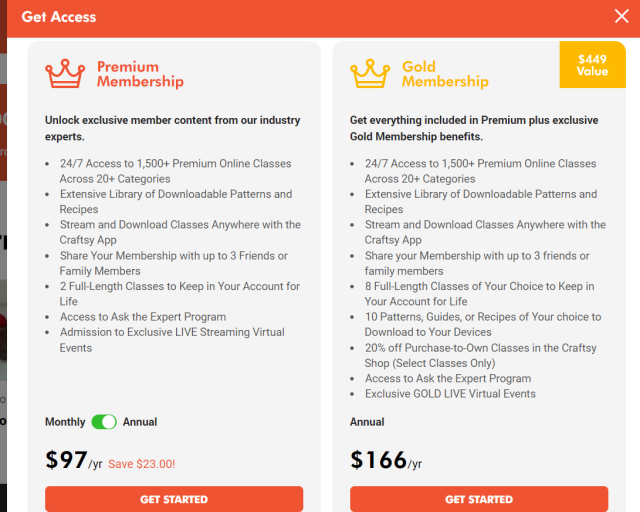
Task: Get started with Gold Membership
Action: click(x=479, y=499)
